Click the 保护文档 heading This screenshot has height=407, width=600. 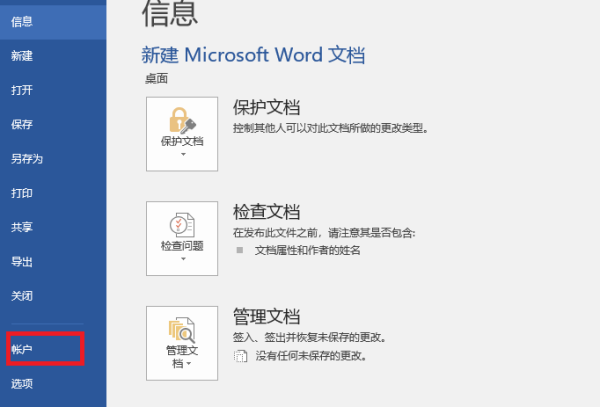coord(266,107)
